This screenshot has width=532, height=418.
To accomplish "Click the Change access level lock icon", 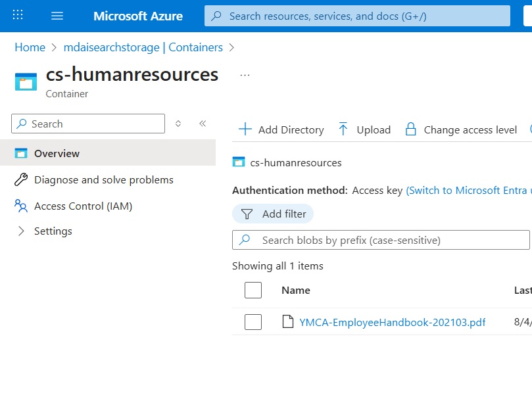I will pos(410,129).
